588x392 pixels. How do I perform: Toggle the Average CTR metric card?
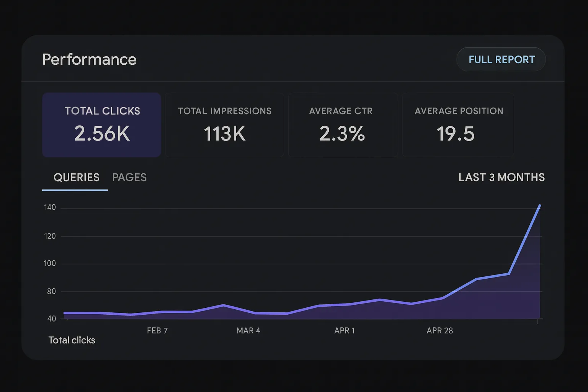click(x=343, y=125)
